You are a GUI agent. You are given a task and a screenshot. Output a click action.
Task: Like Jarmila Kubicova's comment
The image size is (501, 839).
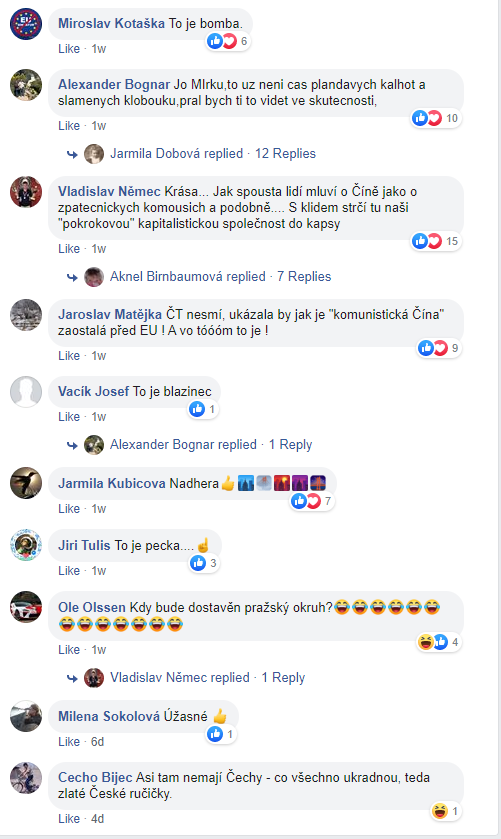click(69, 509)
